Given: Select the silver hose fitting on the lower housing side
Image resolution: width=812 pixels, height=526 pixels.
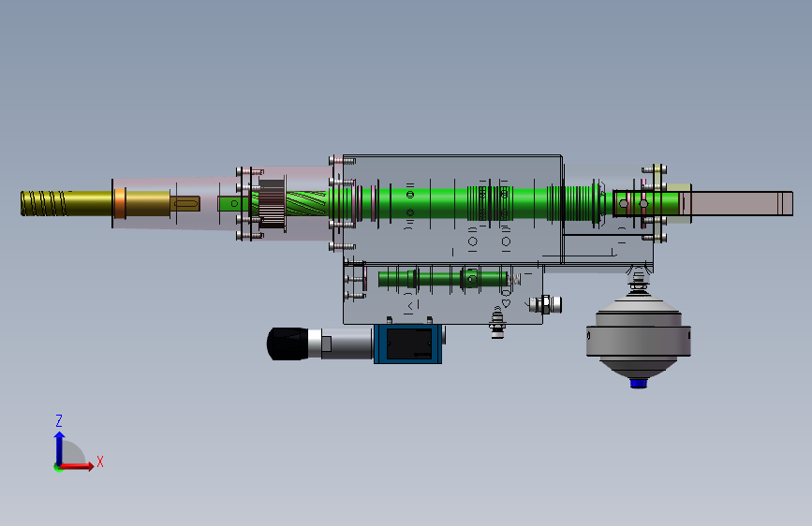Looking at the screenshot, I should pyautogui.click(x=546, y=304).
